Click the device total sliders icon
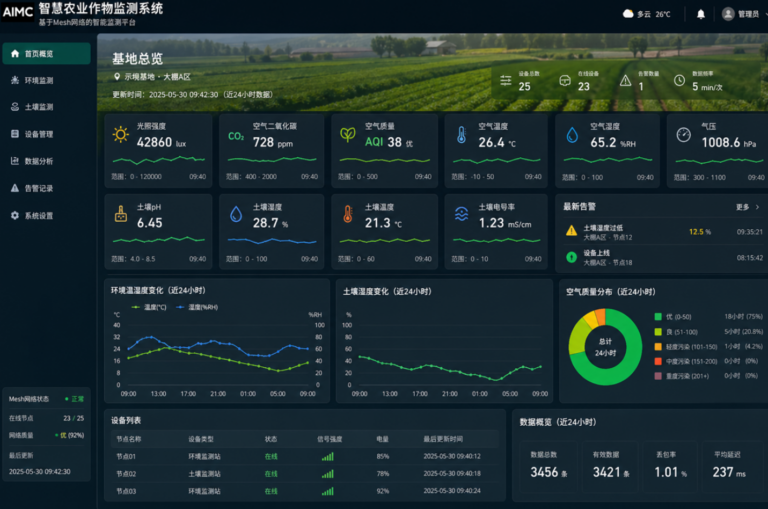The image size is (768, 509). [x=506, y=80]
